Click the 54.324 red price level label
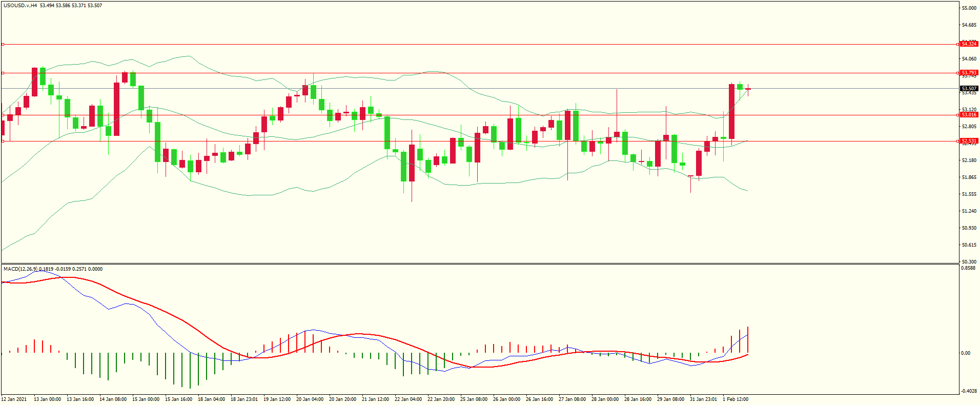The image size is (980, 405). pos(969,44)
